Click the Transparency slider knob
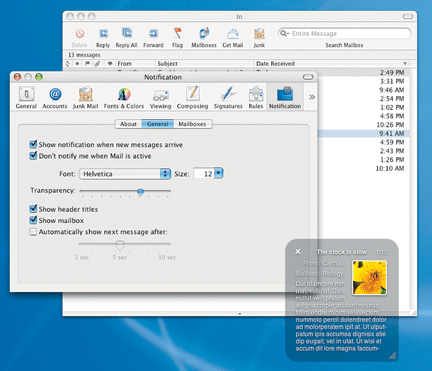 140,192
